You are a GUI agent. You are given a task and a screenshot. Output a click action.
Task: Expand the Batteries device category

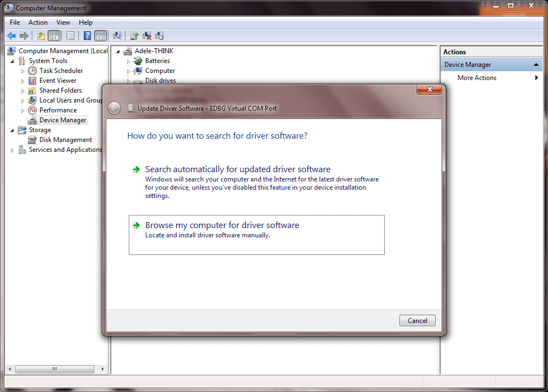point(129,61)
